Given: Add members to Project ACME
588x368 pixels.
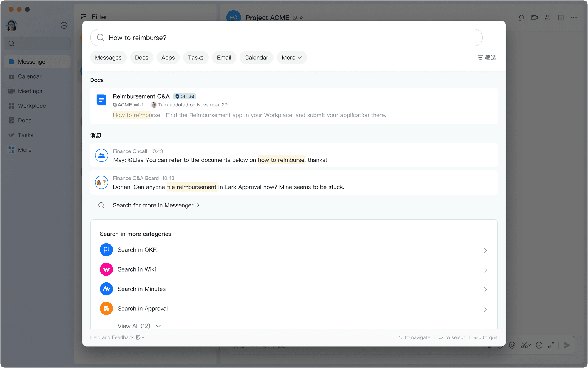Looking at the screenshot, I should (547, 18).
